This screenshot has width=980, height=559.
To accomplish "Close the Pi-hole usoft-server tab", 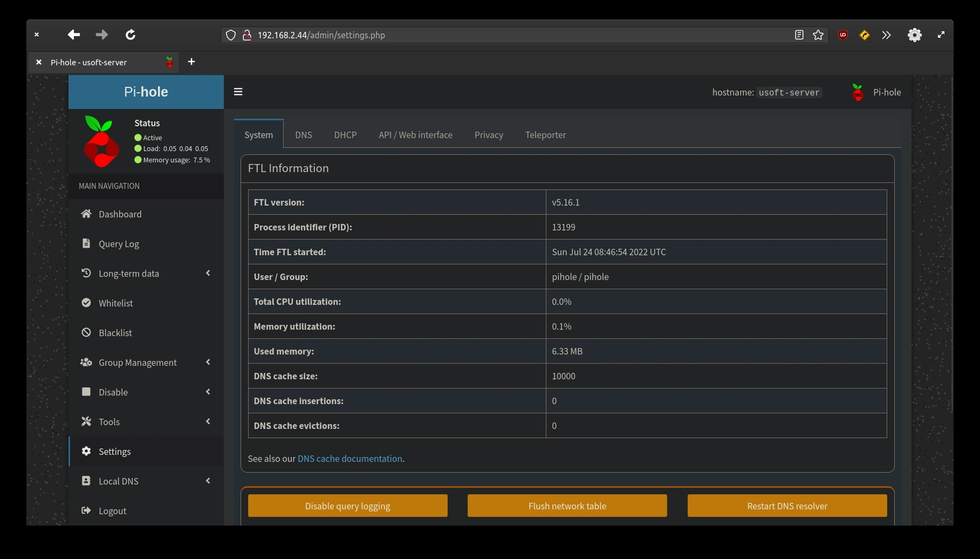I will [38, 62].
